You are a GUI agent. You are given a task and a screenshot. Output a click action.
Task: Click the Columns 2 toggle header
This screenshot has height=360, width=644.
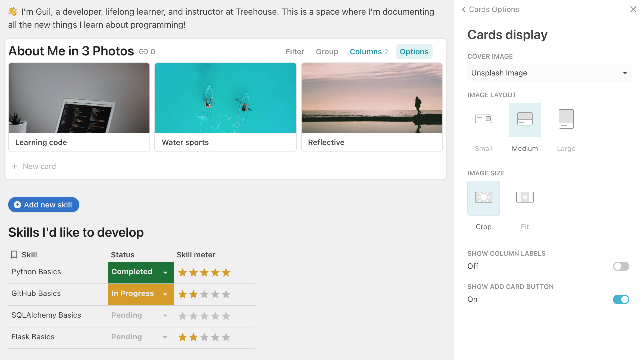pyautogui.click(x=368, y=51)
